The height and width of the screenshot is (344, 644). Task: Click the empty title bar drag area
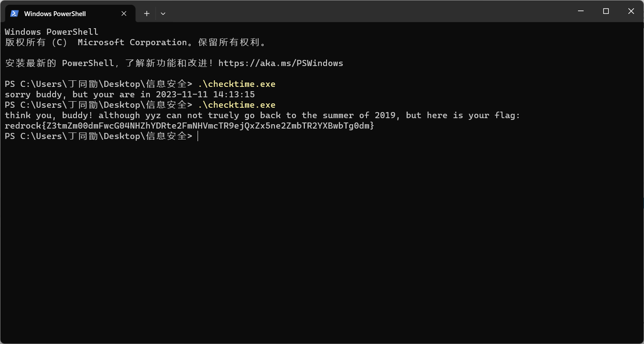tap(369, 11)
